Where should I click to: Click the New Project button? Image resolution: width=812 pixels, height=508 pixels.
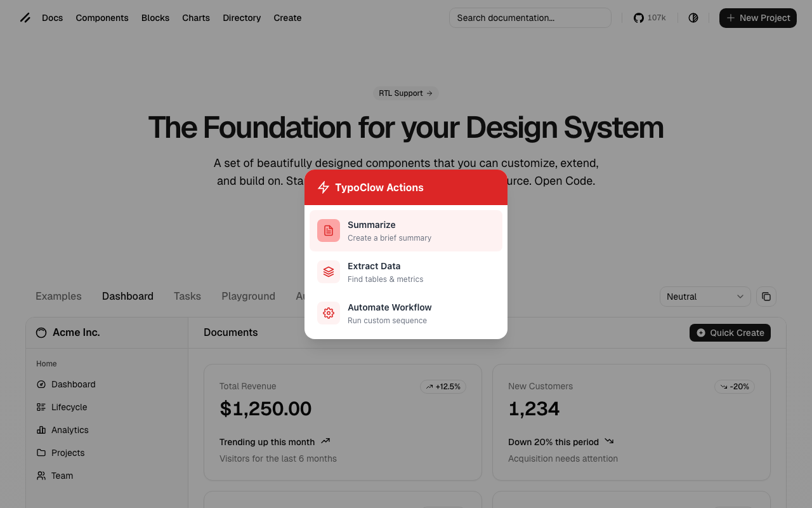757,18
